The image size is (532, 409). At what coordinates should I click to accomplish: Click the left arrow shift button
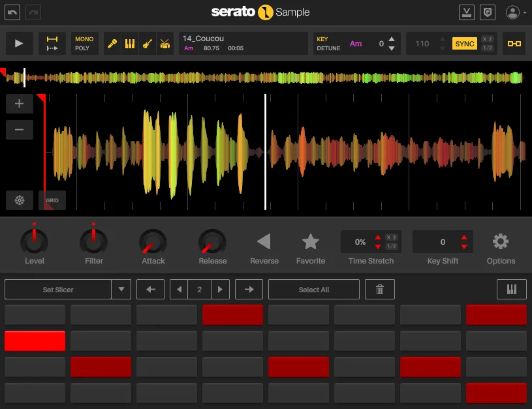151,290
